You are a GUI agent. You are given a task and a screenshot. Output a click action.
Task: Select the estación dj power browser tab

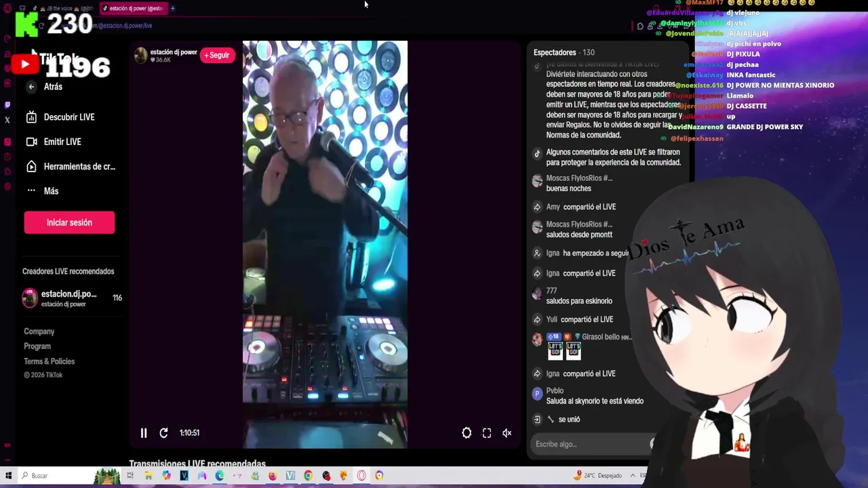click(x=133, y=8)
